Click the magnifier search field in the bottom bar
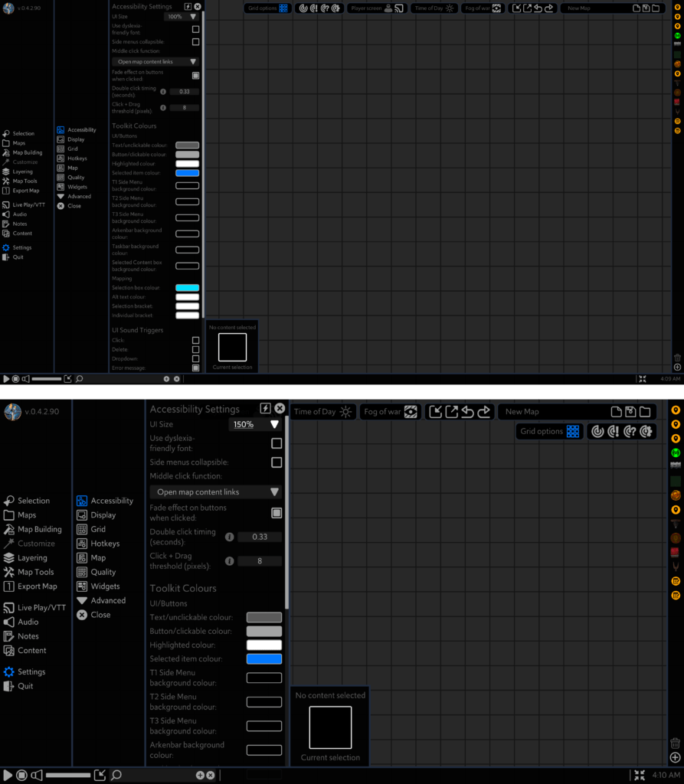The height and width of the screenshot is (784, 684). coord(116,775)
